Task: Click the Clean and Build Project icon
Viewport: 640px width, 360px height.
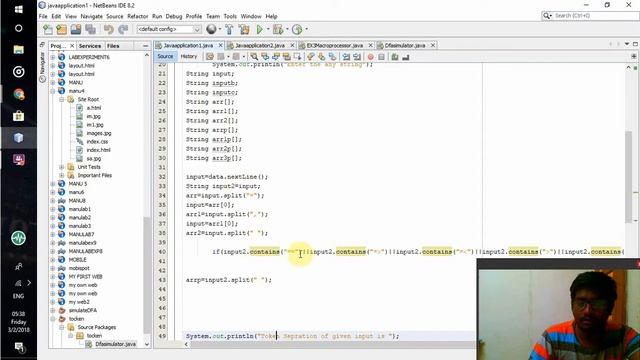Action: (244, 29)
